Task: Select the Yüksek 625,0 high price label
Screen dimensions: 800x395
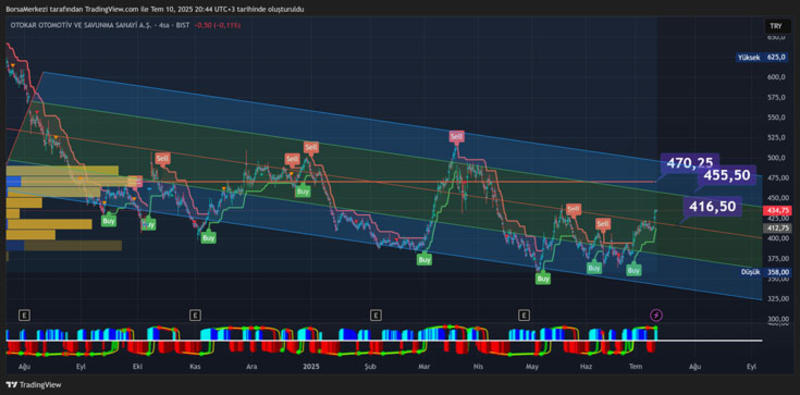Action: pyautogui.click(x=762, y=58)
